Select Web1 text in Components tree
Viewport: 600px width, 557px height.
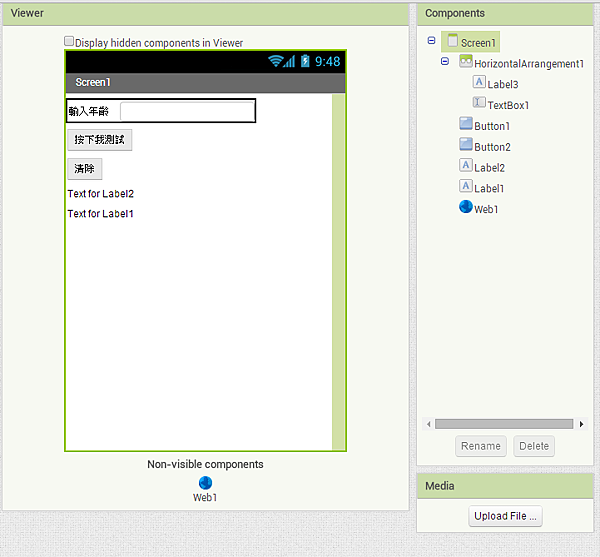tap(486, 209)
